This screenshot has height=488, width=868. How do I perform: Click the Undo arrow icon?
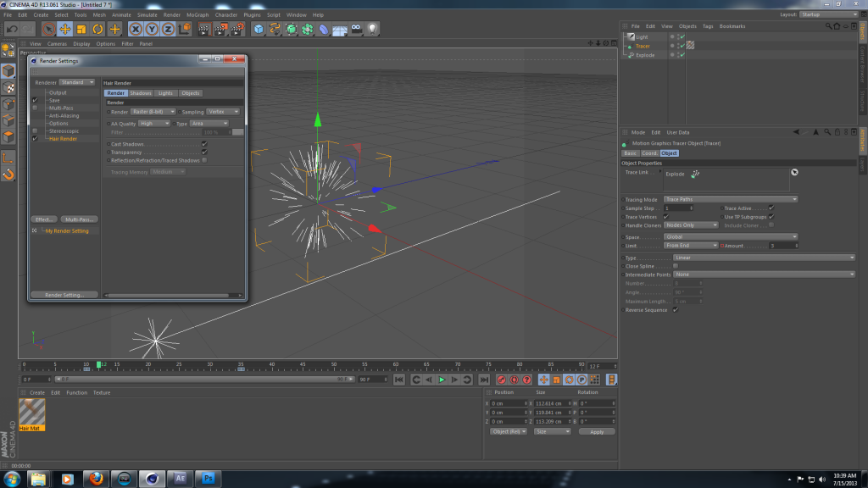coord(12,30)
